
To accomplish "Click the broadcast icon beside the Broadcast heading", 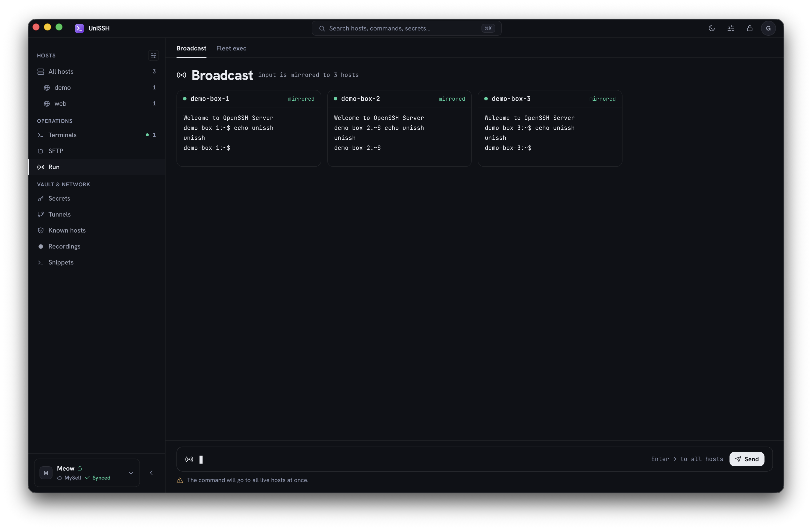I will click(x=181, y=75).
